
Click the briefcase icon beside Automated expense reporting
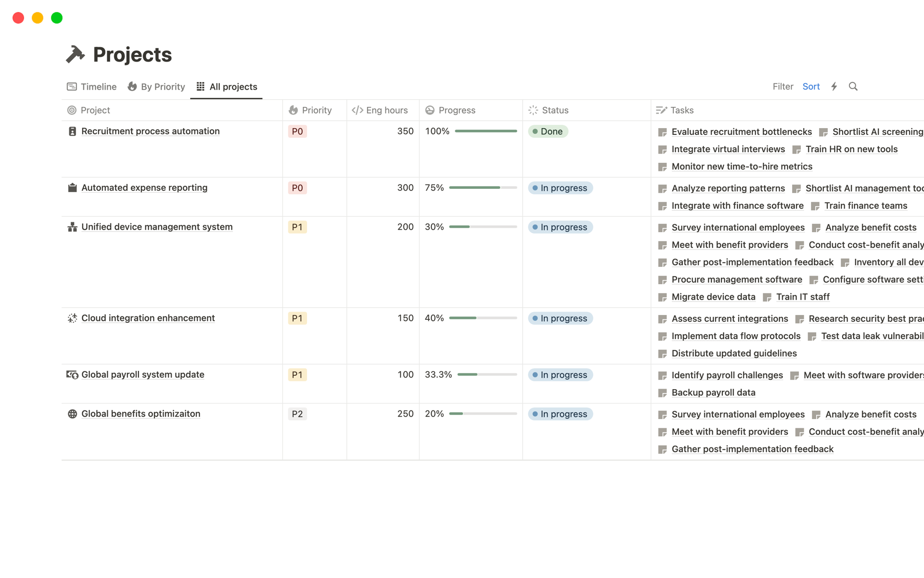[72, 187]
